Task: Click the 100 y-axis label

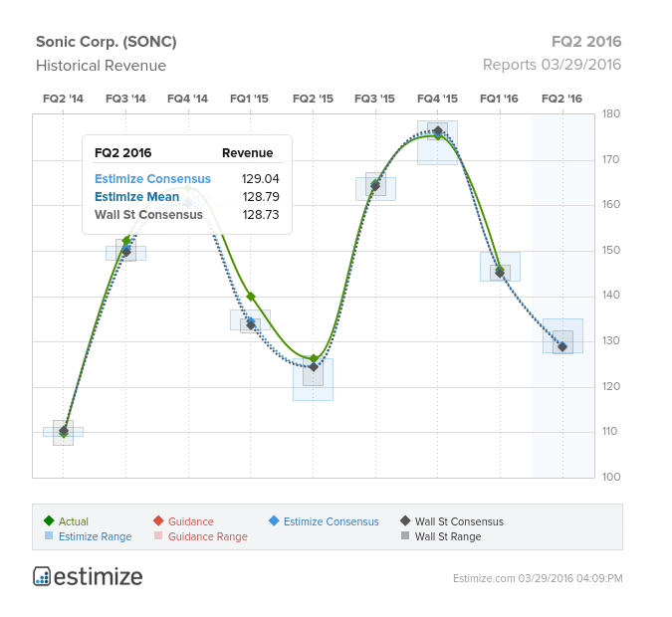Action: (611, 477)
